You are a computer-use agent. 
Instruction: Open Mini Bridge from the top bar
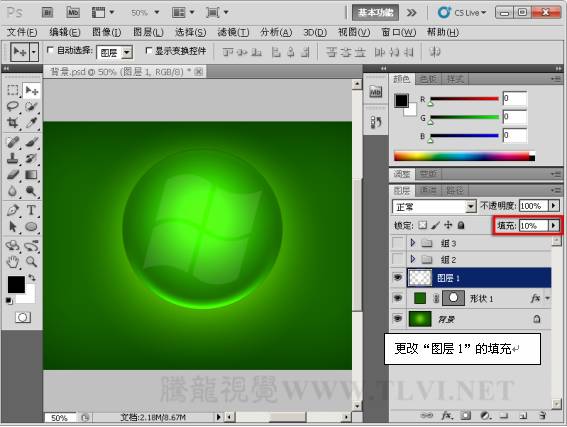point(73,13)
